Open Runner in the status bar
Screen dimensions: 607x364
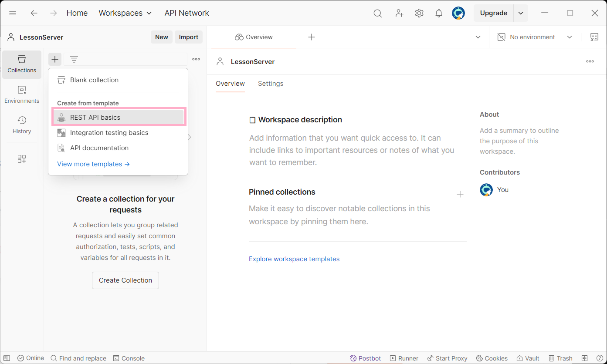pyautogui.click(x=404, y=358)
